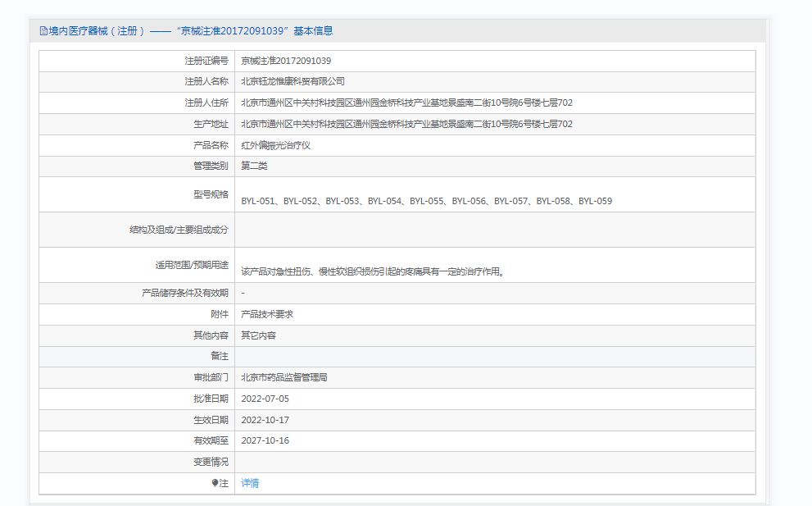This screenshot has height=506, width=812.
Task: Open the 详情 link in the notes row
Action: (250, 483)
